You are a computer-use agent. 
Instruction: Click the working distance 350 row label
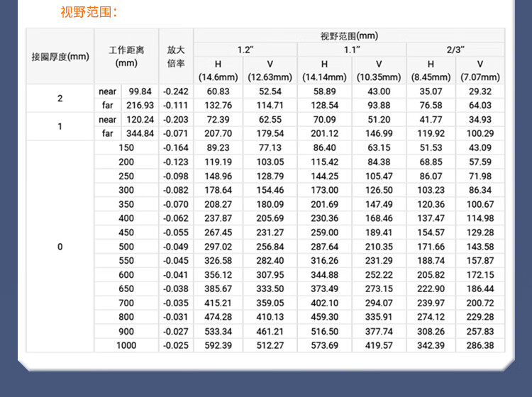pyautogui.click(x=126, y=204)
